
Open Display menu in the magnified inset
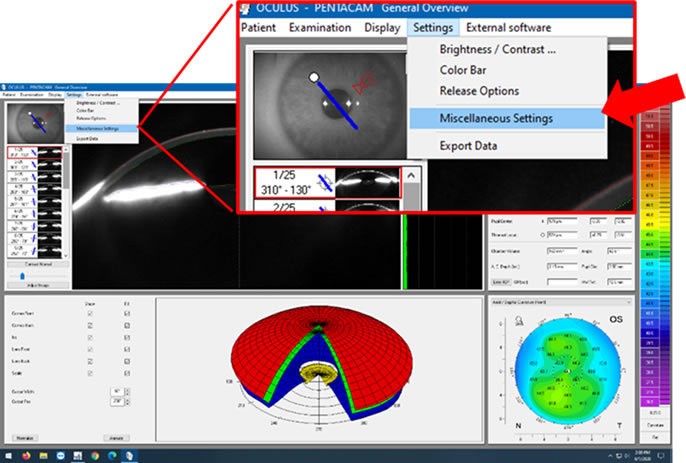(x=382, y=28)
